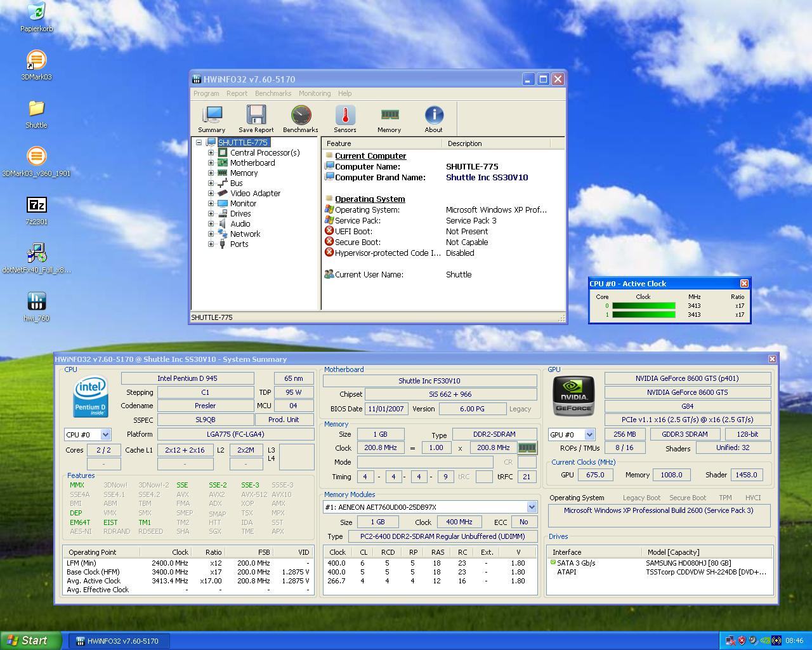Click the memory module icon next to clock
Screen dimensions: 812x650
tap(527, 448)
